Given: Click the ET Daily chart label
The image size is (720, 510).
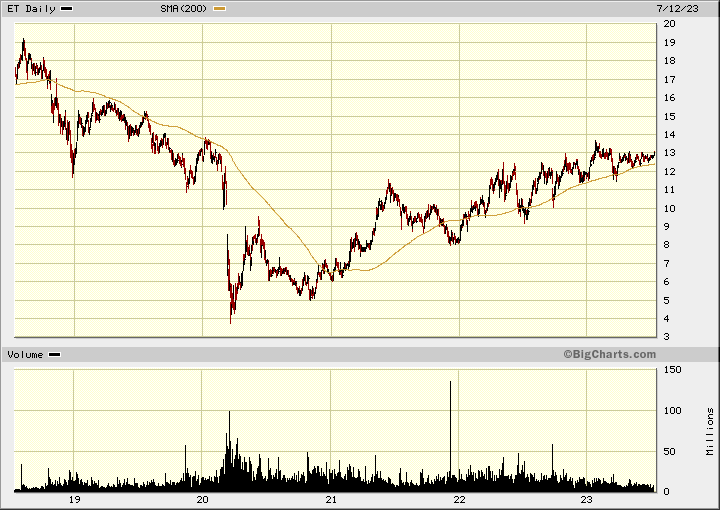Looking at the screenshot, I should point(31,9).
